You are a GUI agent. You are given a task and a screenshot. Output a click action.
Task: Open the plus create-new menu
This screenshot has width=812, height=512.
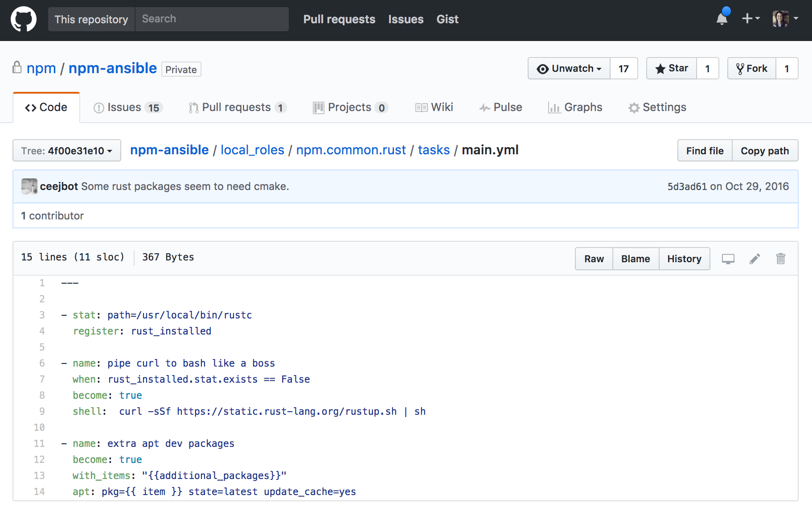750,18
